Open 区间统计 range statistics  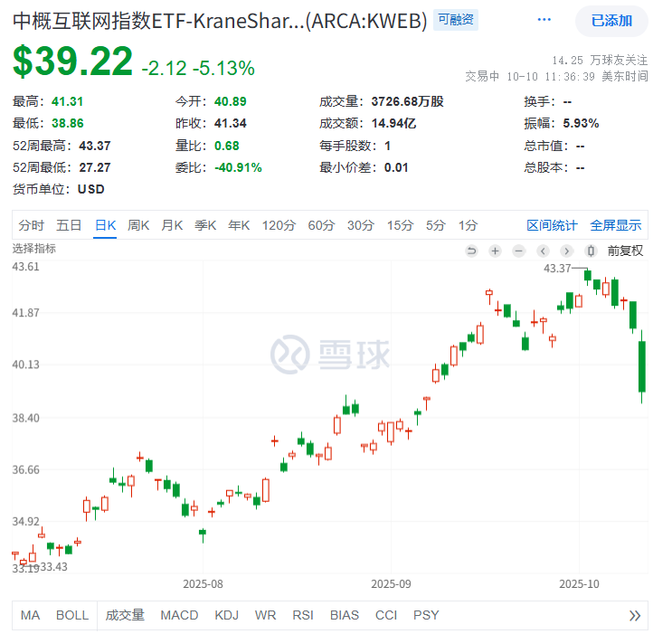point(552,225)
